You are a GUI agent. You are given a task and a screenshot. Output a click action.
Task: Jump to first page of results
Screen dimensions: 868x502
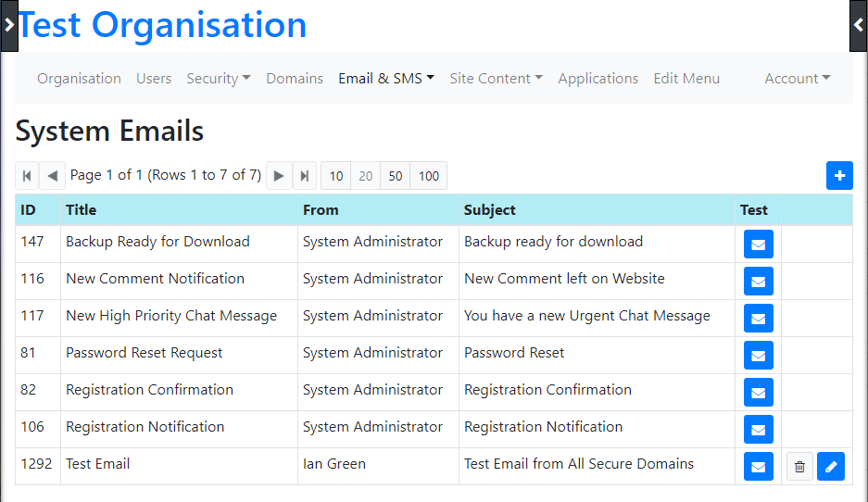coord(27,176)
